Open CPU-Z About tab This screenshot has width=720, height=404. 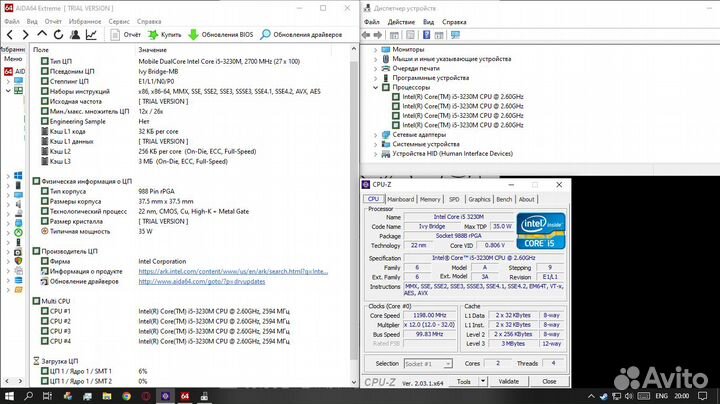pos(526,199)
